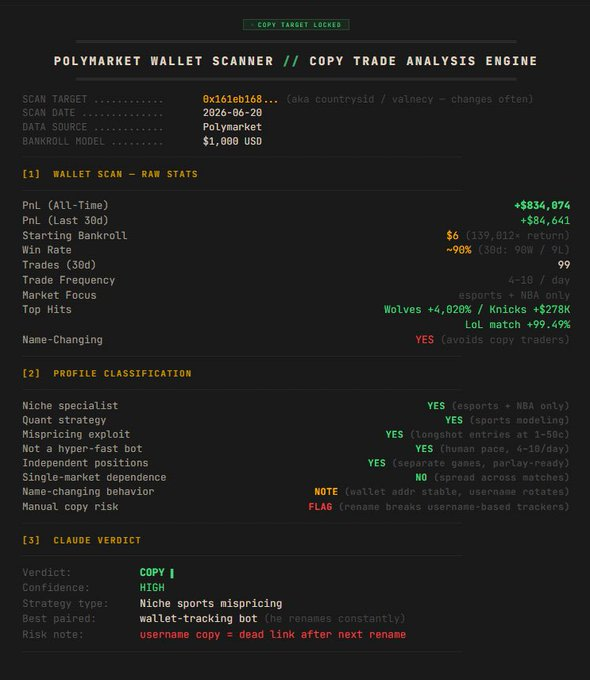Click the red username copy risk note
This screenshot has height=680, width=590.
point(272,634)
